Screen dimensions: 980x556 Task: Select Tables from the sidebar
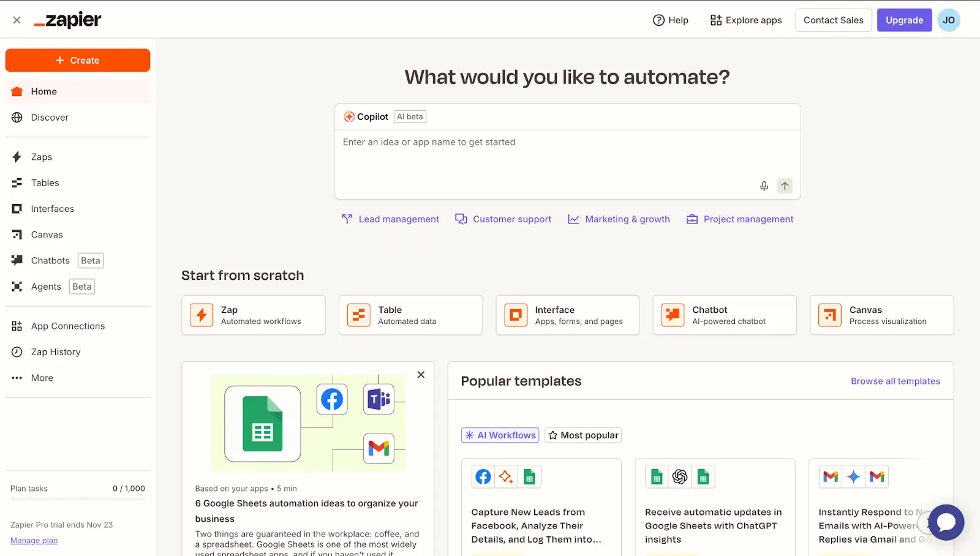[44, 182]
